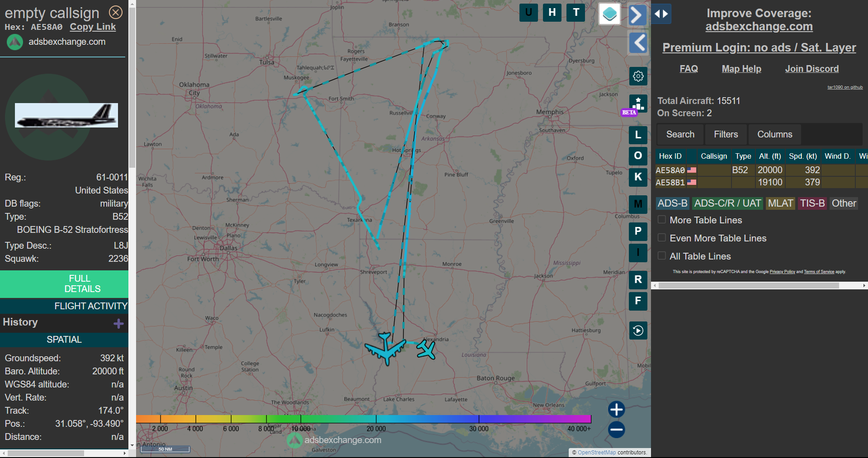This screenshot has height=458, width=868.
Task: Sort table by Spd. (kt) column
Action: click(803, 156)
